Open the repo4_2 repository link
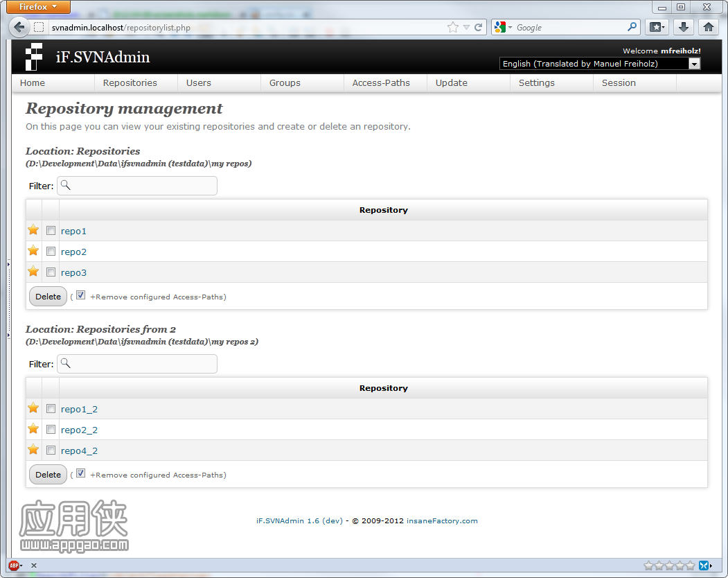Image resolution: width=728 pixels, height=578 pixels. coord(79,450)
